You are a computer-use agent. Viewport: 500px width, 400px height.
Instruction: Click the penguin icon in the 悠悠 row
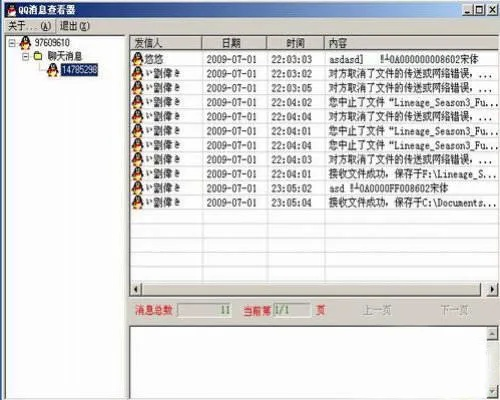click(x=137, y=59)
